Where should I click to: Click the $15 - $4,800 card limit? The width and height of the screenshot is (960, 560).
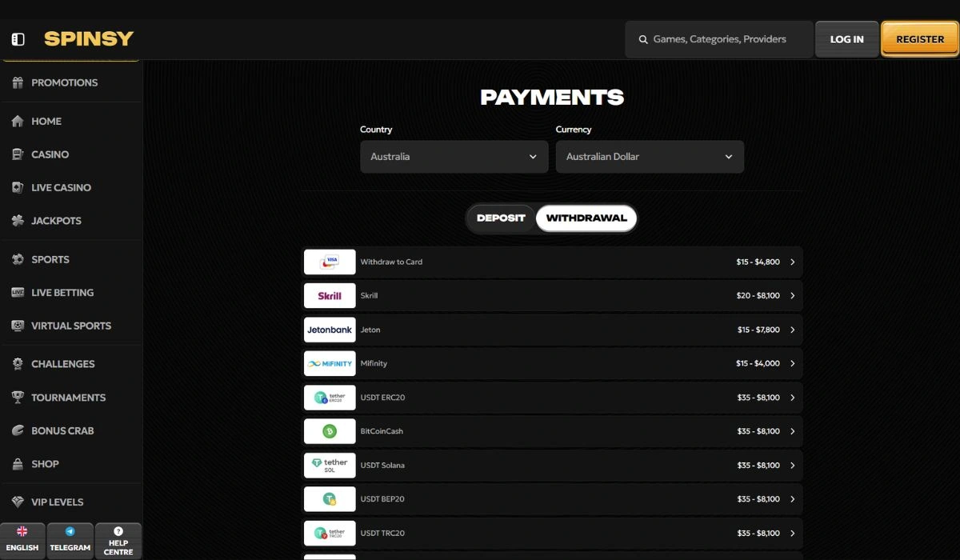coord(758,262)
